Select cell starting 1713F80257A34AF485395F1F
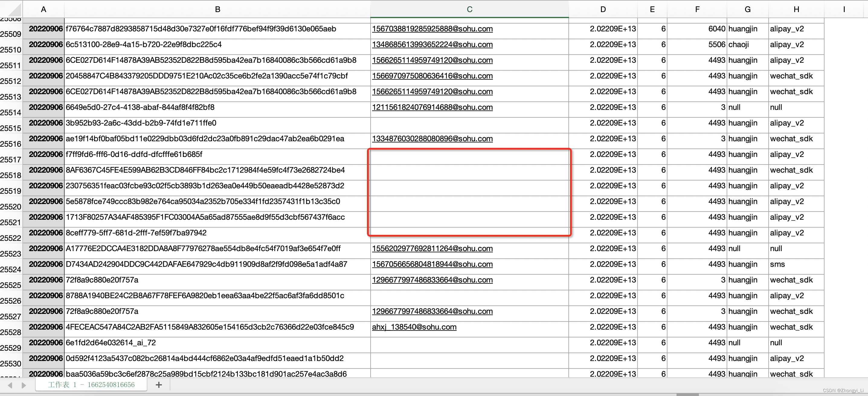Image resolution: width=868 pixels, height=396 pixels. point(217,219)
